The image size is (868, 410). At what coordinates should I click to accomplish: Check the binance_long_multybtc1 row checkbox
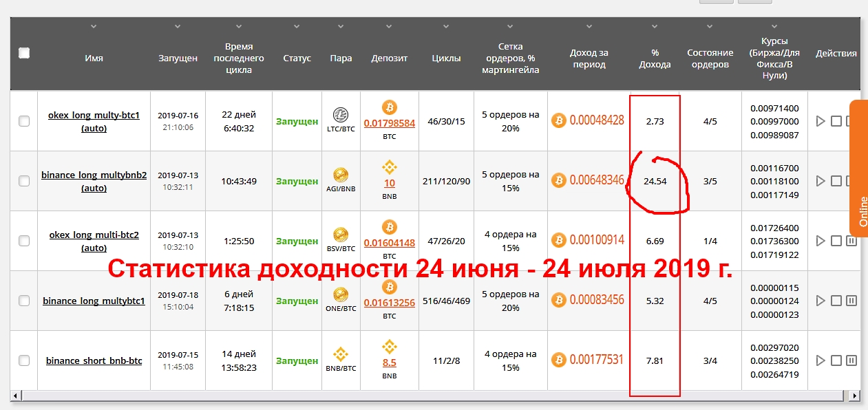pyautogui.click(x=24, y=301)
